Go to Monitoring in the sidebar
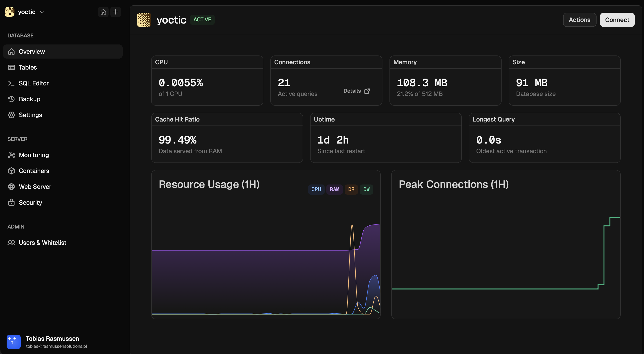 34,155
